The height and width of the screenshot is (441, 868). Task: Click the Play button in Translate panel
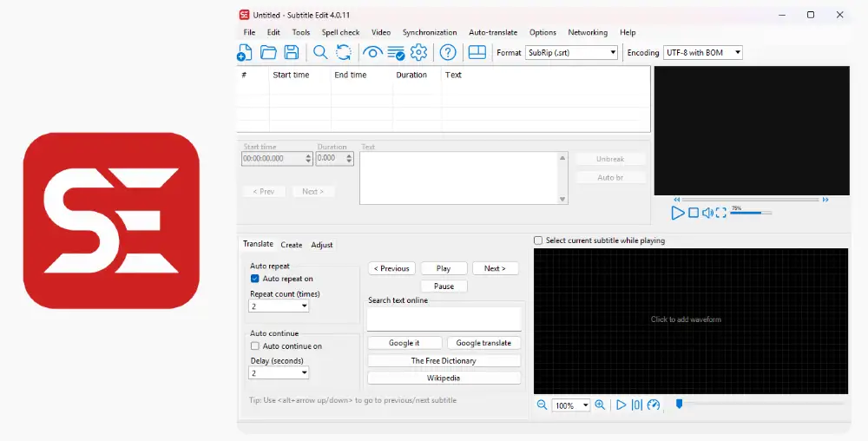coord(444,268)
